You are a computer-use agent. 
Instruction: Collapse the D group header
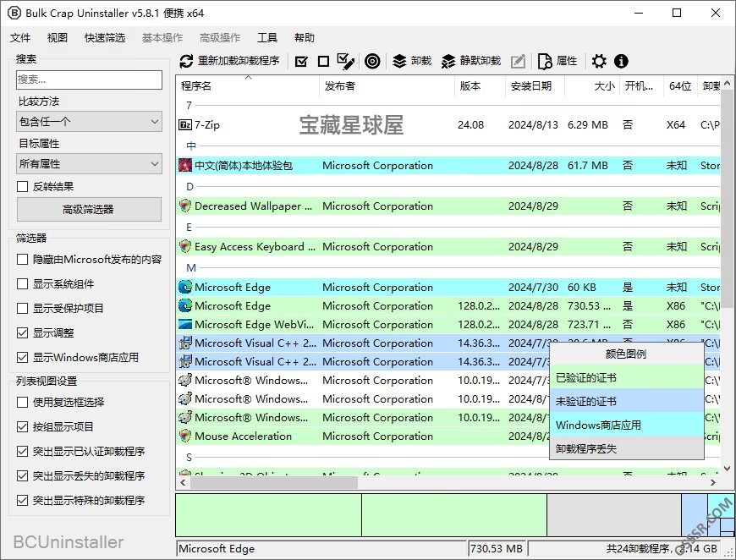[x=189, y=186]
